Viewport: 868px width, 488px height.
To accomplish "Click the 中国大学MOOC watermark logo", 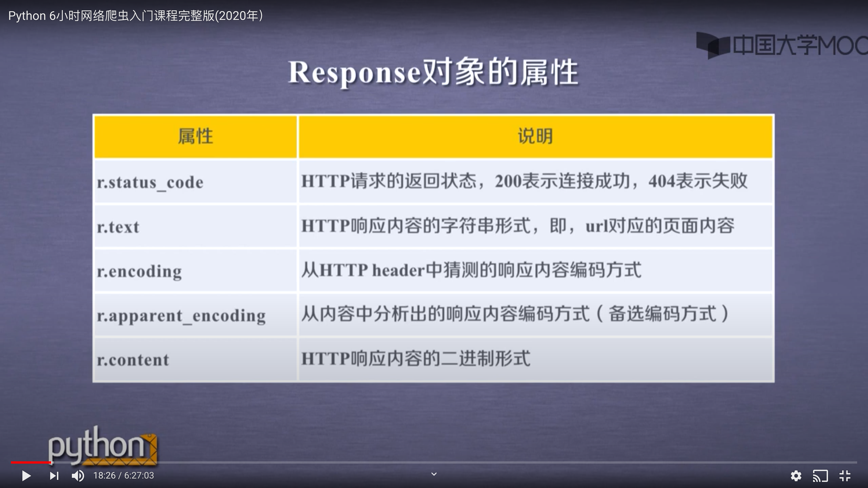I will (x=782, y=45).
